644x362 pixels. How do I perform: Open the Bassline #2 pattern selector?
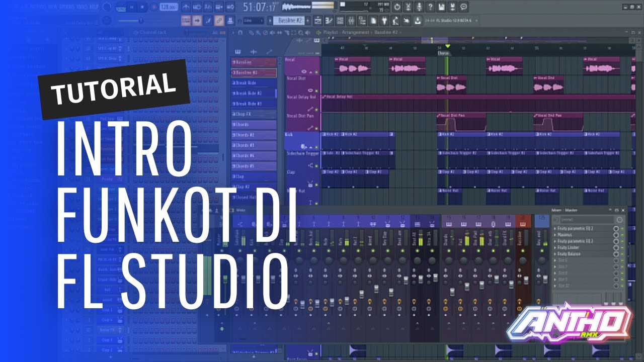290,21
